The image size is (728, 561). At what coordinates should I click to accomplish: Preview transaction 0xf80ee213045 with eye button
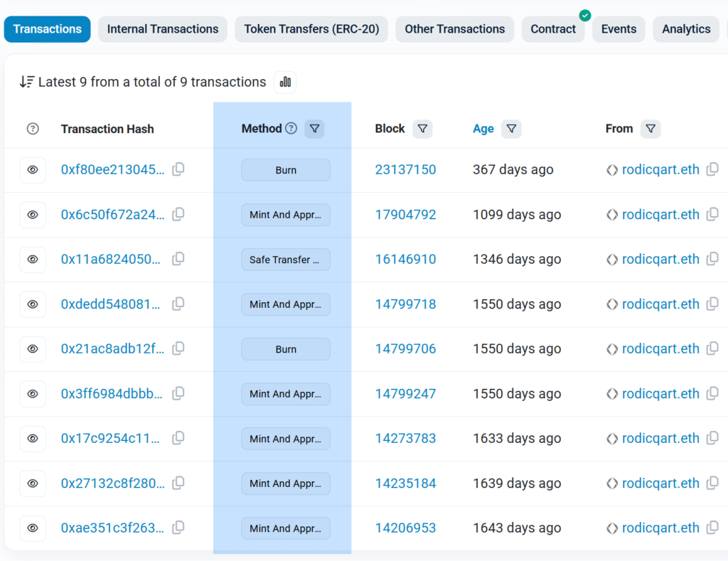click(33, 170)
